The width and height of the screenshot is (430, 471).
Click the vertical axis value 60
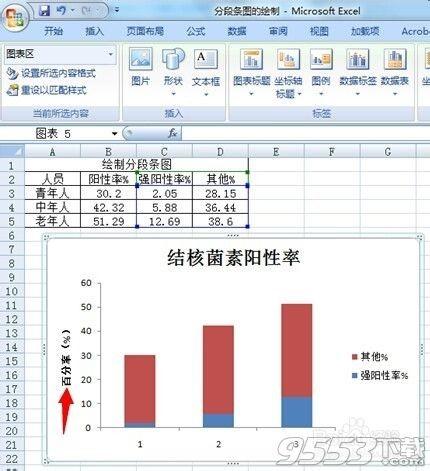click(x=86, y=283)
